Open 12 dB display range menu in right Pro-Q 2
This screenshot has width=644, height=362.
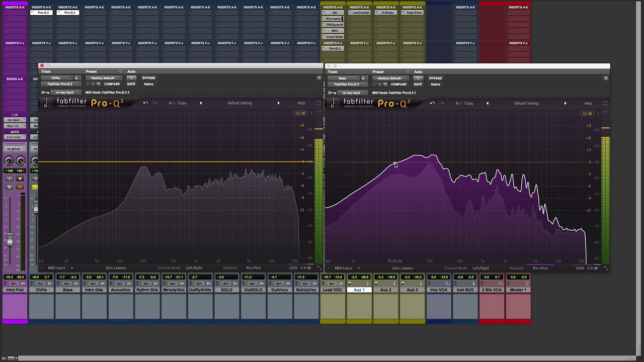pyautogui.click(x=587, y=114)
